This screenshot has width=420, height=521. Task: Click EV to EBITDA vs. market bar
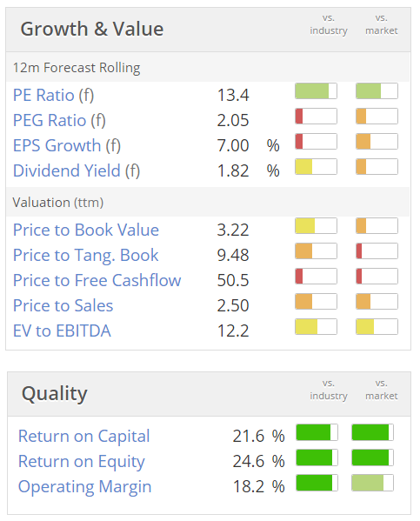[x=377, y=327]
